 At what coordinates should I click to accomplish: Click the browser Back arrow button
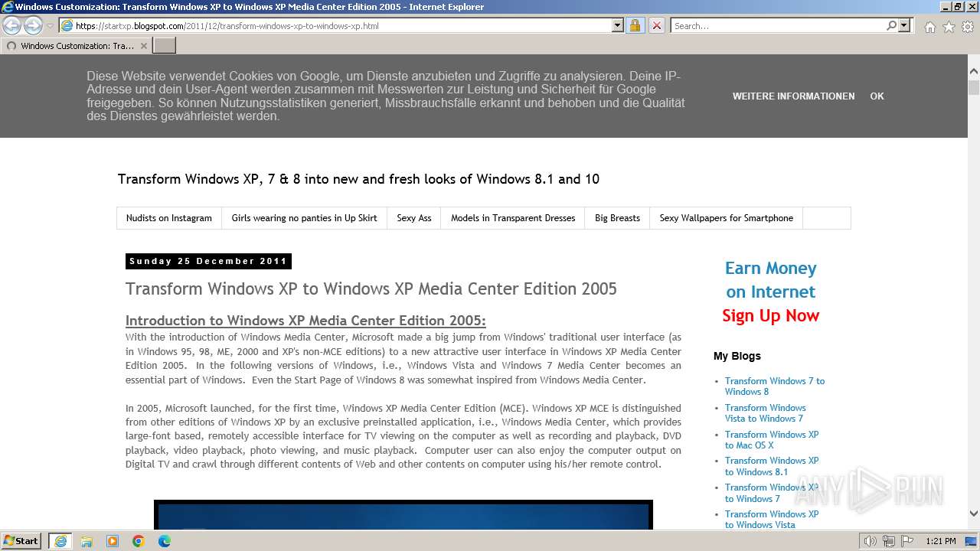point(11,25)
